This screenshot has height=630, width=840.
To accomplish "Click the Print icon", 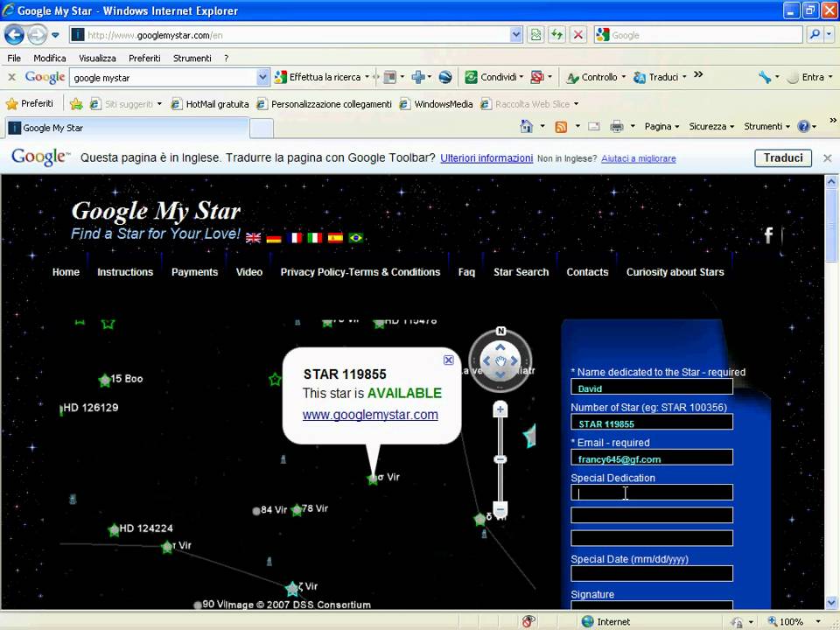I will [x=617, y=126].
